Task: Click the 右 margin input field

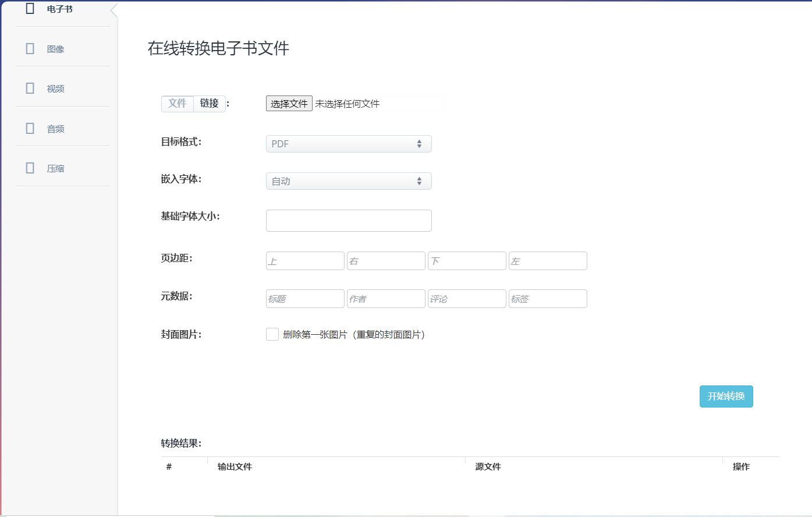Action: pos(386,261)
